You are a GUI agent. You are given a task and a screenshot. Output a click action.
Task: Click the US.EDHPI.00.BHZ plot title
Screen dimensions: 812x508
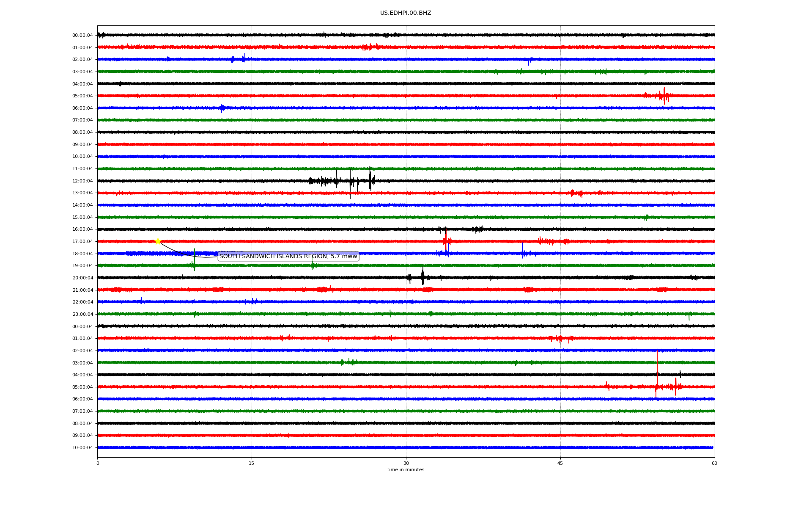(405, 13)
